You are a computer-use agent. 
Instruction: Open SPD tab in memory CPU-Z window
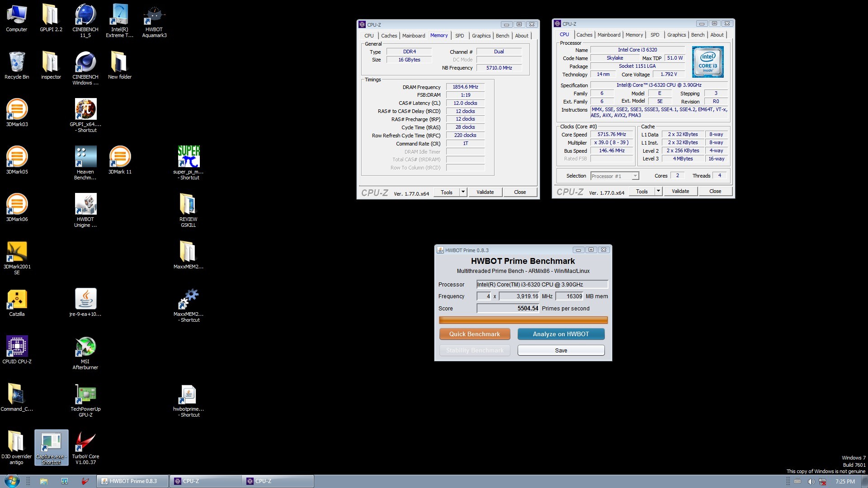click(459, 36)
